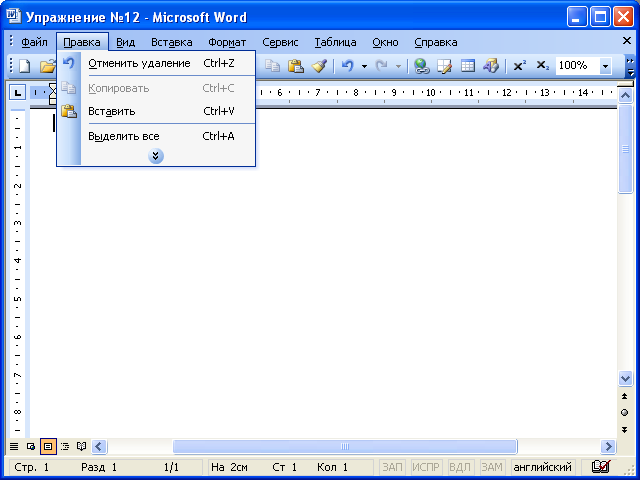Choose Выделить все menu entry
Image resolution: width=640 pixels, height=480 pixels.
pos(156,136)
